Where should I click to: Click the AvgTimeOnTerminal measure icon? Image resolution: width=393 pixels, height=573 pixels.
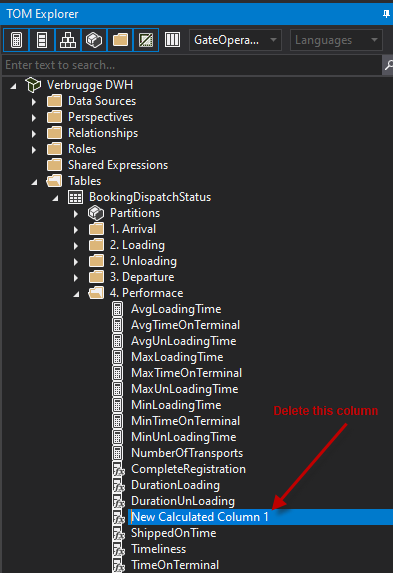point(117,325)
